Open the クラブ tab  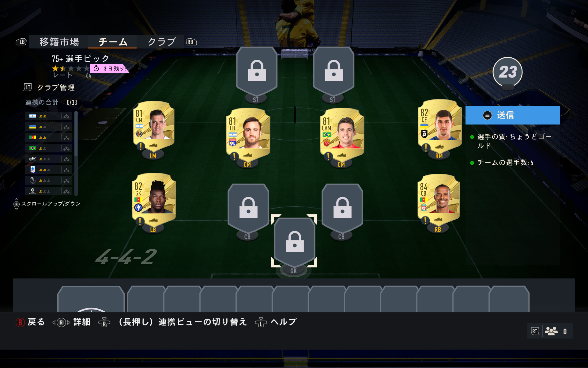tap(161, 42)
